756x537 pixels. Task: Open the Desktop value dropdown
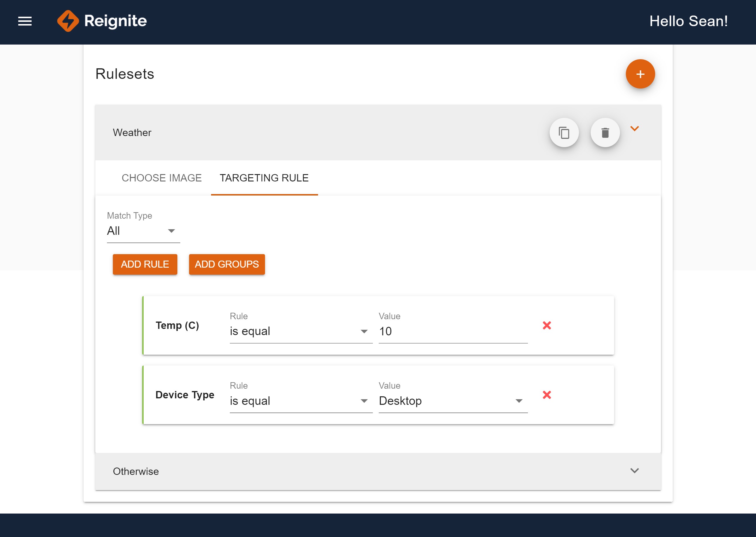pos(453,401)
